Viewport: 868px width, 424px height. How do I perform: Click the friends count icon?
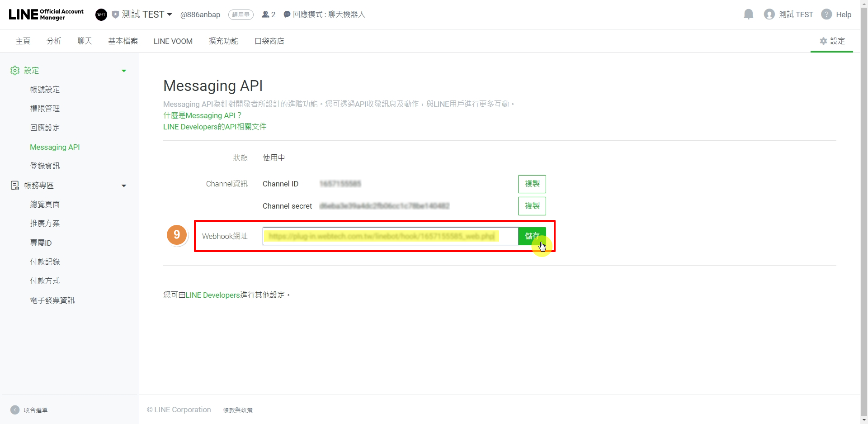[265, 14]
